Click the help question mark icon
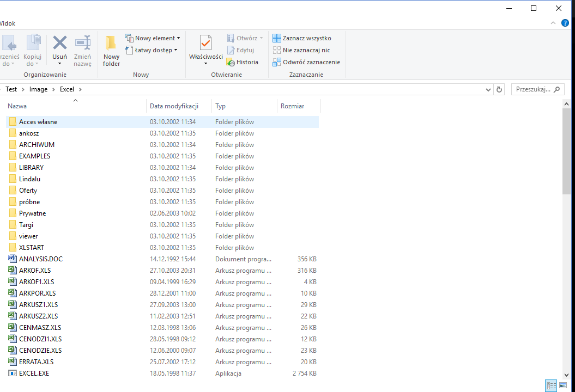The height and width of the screenshot is (392, 575). point(565,23)
